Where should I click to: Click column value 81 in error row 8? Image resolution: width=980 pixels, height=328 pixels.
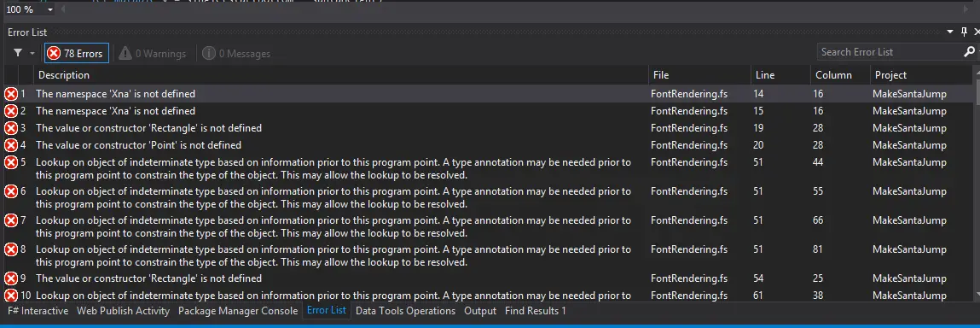click(818, 249)
